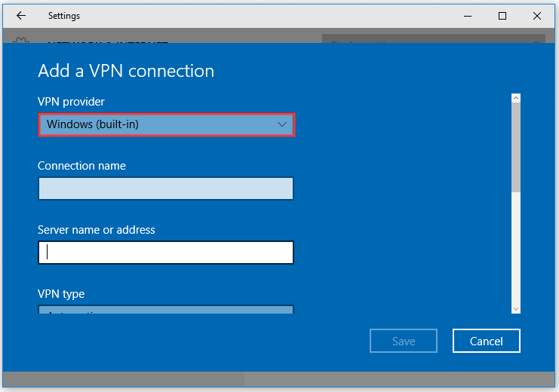
Task: Click the Connection name label
Action: point(81,166)
